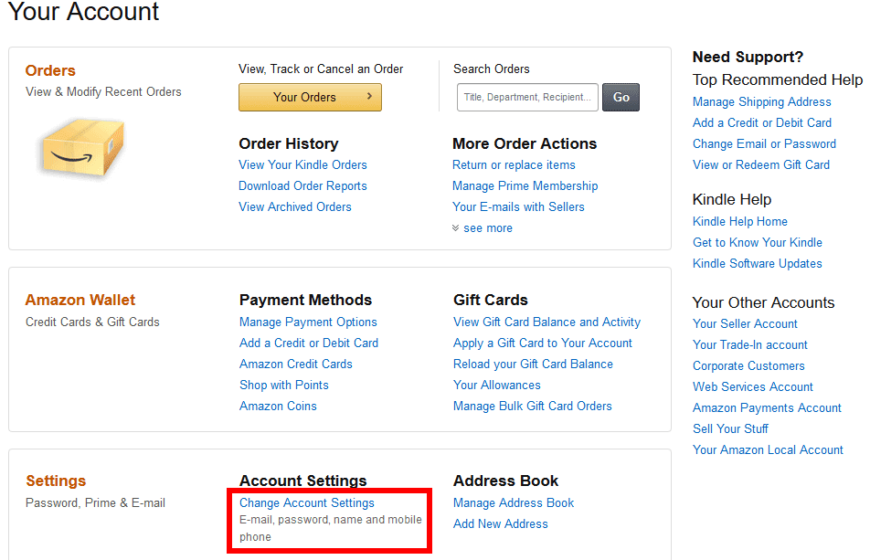Open View Your Kindle Orders link
Screen dimensions: 870x560
tap(302, 165)
